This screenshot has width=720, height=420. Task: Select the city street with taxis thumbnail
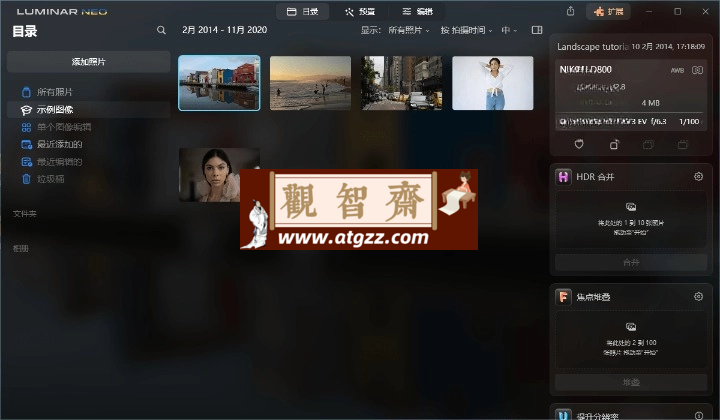[x=402, y=83]
